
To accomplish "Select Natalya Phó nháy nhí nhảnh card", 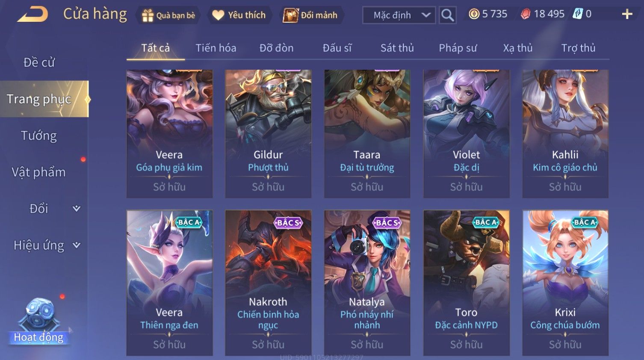I will (x=367, y=283).
